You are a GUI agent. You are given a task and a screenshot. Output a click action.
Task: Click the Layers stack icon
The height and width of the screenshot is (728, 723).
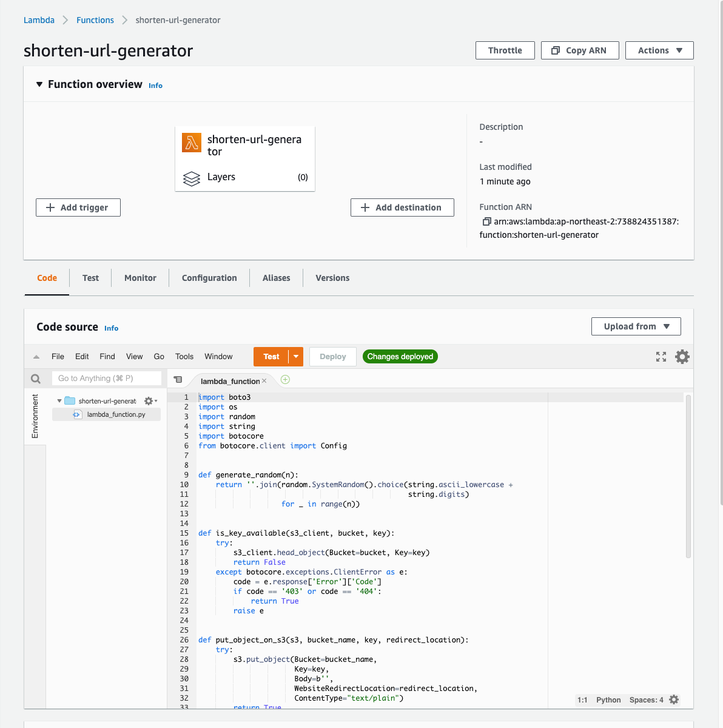point(192,178)
